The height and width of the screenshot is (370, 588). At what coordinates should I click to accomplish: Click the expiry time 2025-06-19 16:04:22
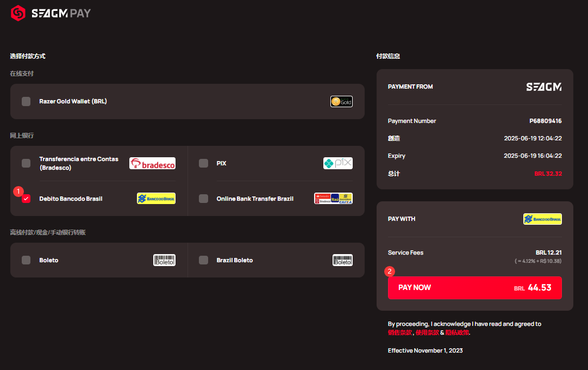click(533, 156)
